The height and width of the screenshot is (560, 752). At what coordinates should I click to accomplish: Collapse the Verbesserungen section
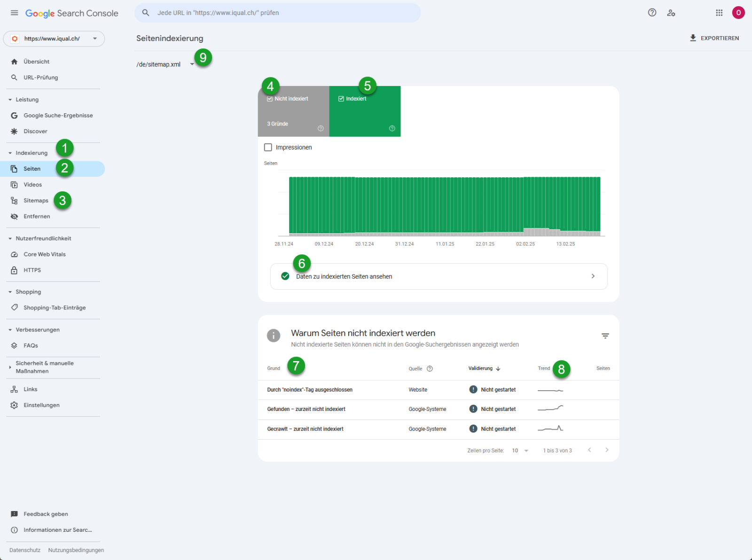click(10, 330)
